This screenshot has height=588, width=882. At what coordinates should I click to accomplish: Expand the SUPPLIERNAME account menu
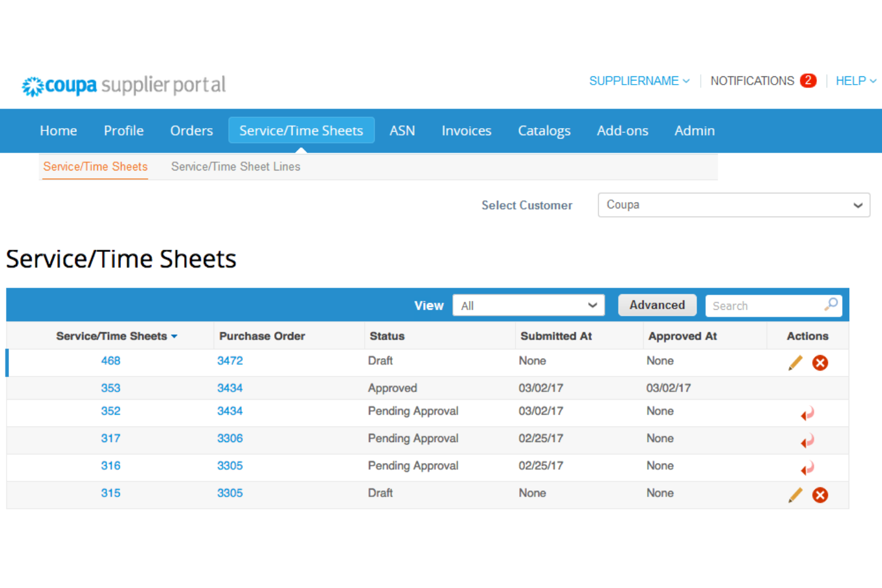pos(639,81)
